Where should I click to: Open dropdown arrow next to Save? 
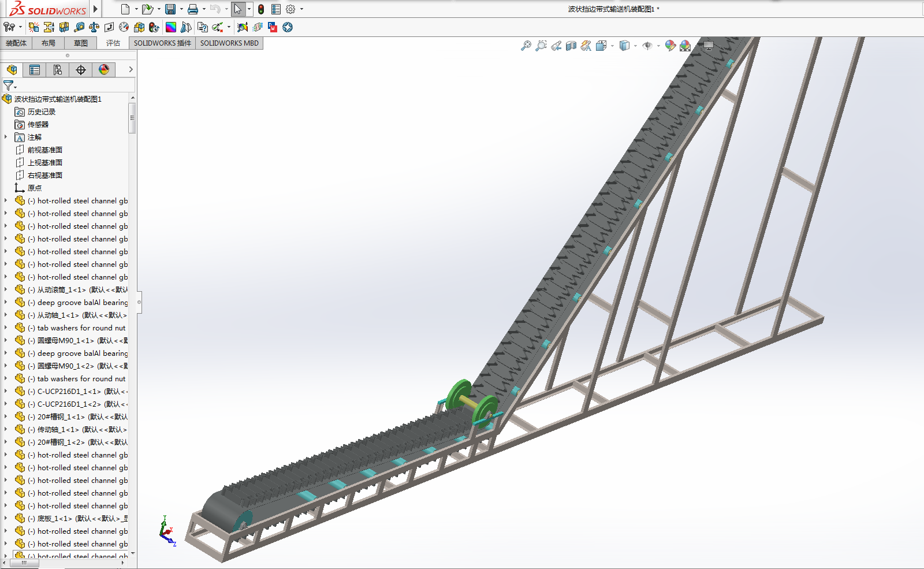(181, 9)
